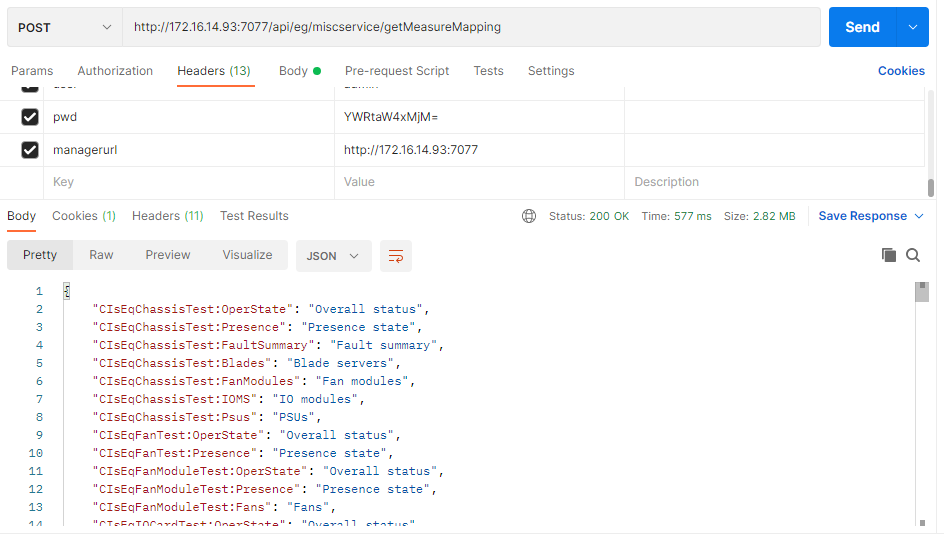Click the Time: 577 ms text
The height and width of the screenshot is (538, 944).
click(676, 216)
